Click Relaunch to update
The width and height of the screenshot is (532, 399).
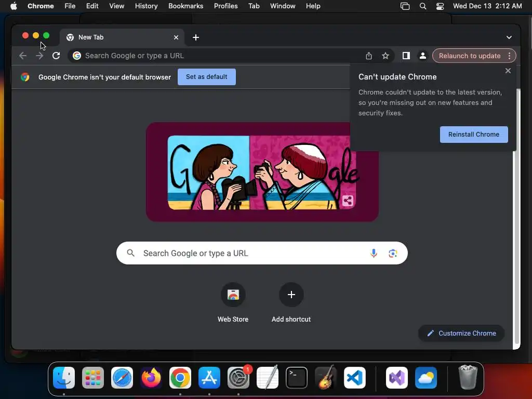(x=470, y=56)
